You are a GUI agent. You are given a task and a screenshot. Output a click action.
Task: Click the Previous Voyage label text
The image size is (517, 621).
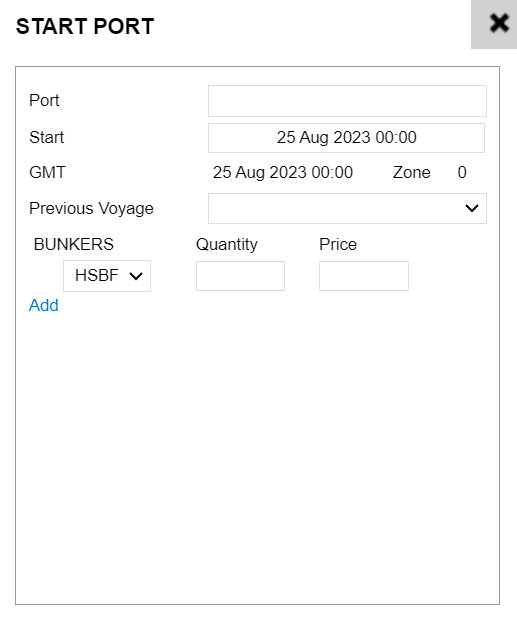(x=91, y=209)
